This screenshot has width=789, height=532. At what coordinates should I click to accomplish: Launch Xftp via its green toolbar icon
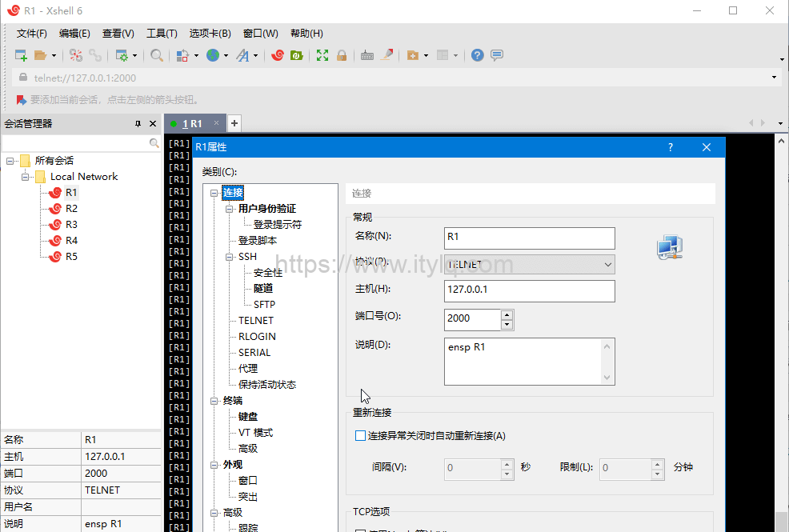click(x=295, y=54)
